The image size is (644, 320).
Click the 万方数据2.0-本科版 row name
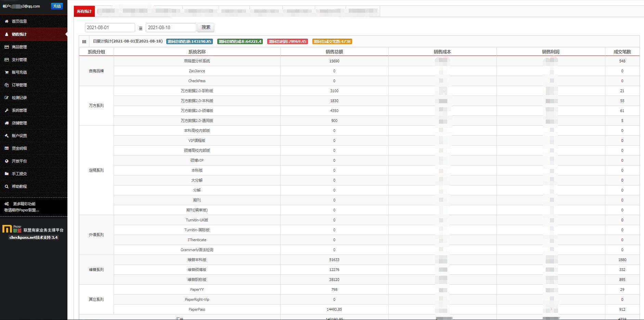point(197,101)
